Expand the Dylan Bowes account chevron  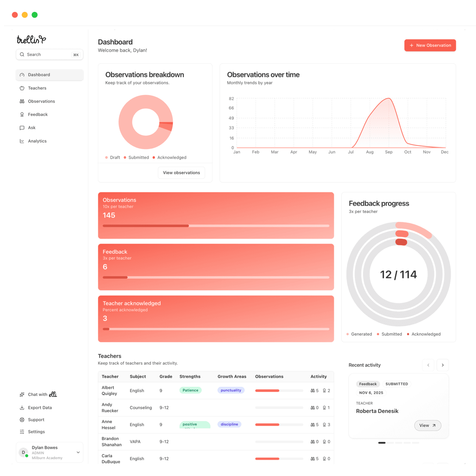[78, 452]
